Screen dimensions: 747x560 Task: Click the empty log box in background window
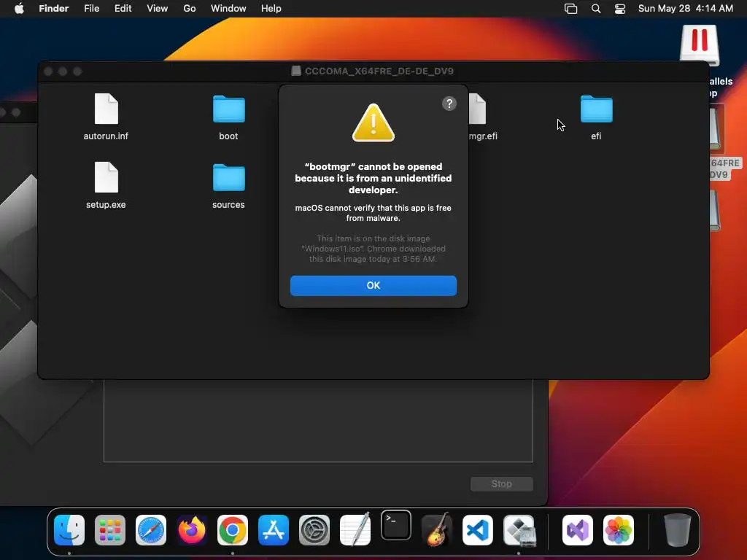(318, 421)
